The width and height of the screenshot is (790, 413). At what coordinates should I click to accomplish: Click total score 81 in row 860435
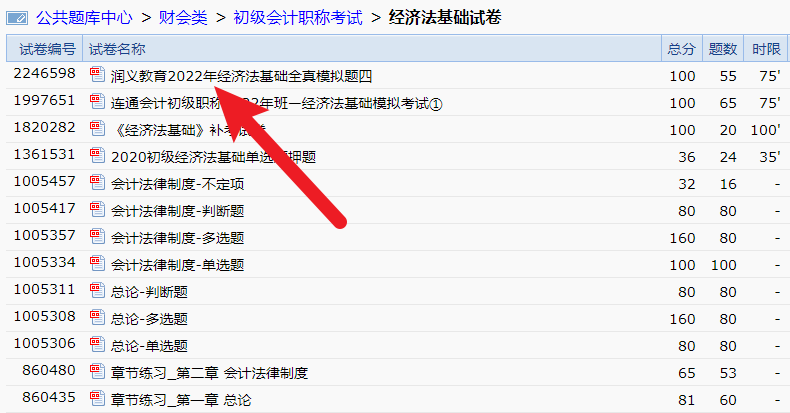pos(687,400)
